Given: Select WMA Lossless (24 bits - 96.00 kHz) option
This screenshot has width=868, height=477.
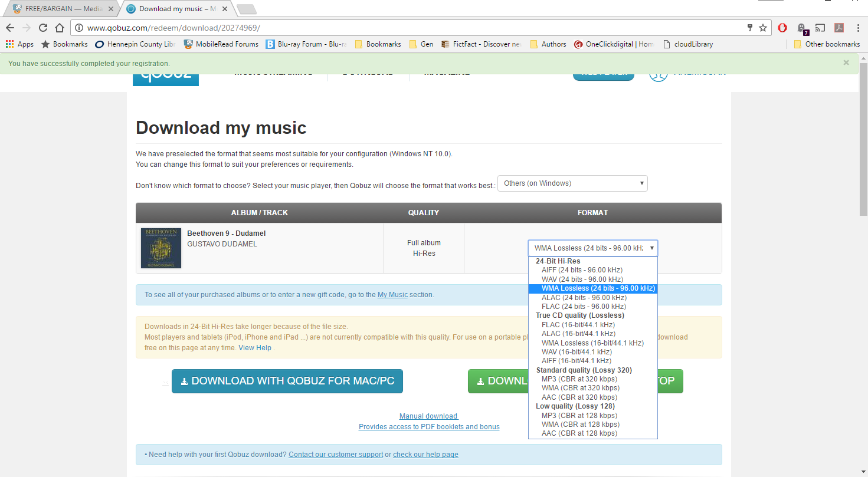Looking at the screenshot, I should pos(592,288).
